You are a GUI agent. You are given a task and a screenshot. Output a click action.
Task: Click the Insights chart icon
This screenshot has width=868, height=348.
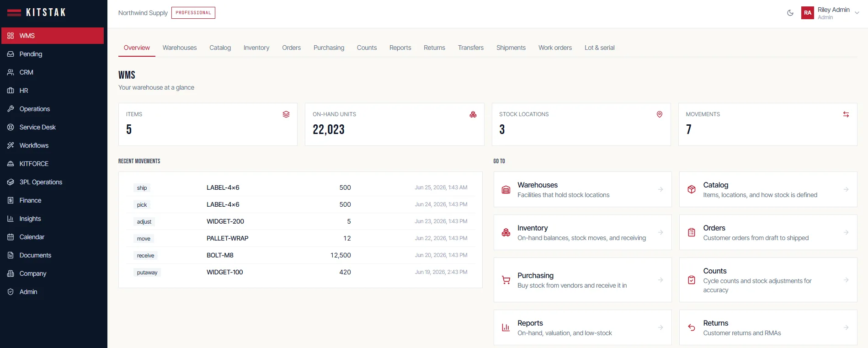pos(11,219)
